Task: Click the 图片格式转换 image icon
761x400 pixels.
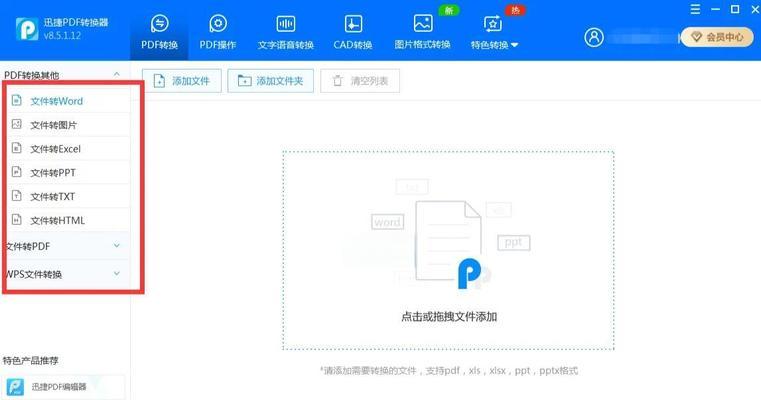Action: 423,23
